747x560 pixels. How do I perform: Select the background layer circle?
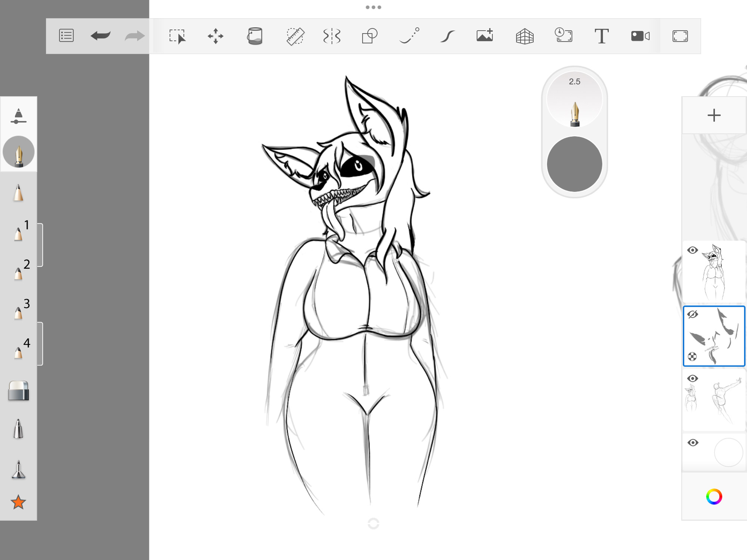click(728, 452)
